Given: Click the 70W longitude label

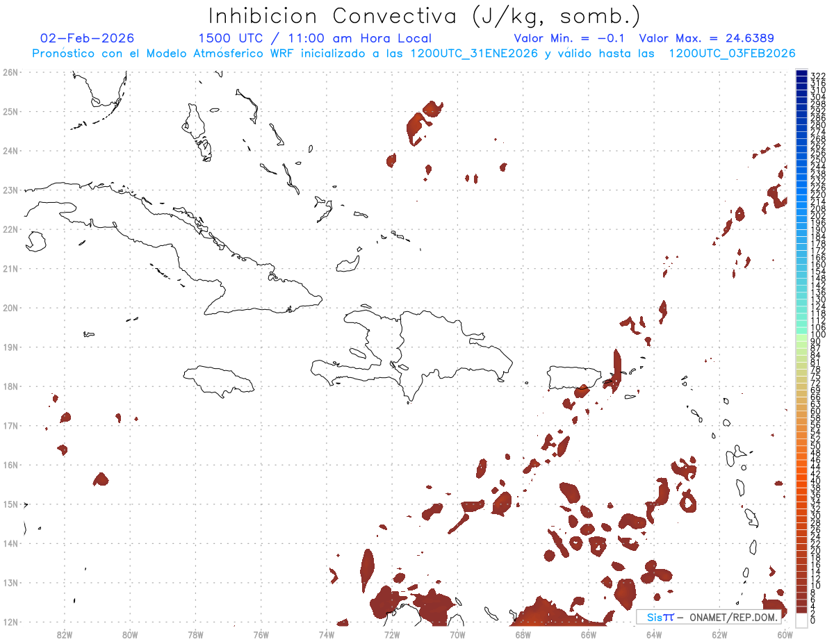Looking at the screenshot, I should pos(457,634).
